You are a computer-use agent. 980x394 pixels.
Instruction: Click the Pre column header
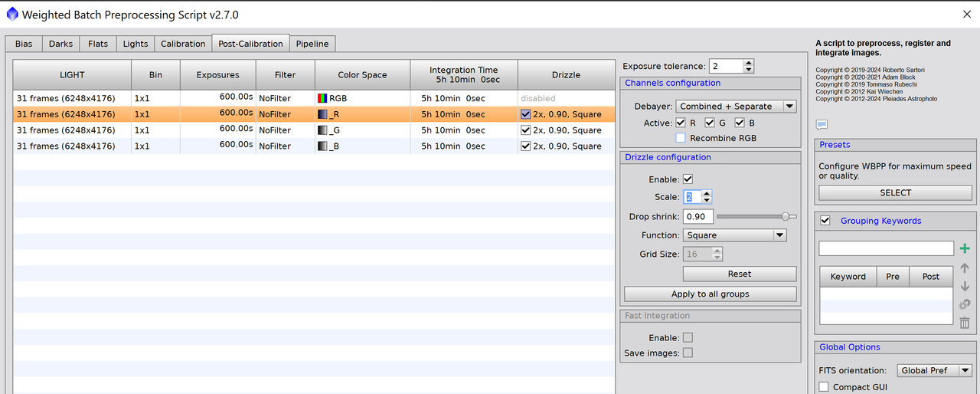click(893, 276)
